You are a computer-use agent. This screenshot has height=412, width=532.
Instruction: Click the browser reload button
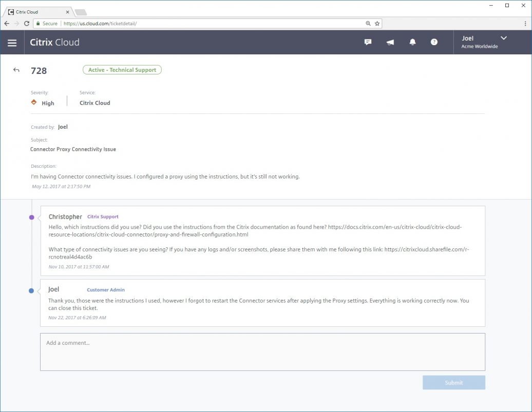pos(27,24)
